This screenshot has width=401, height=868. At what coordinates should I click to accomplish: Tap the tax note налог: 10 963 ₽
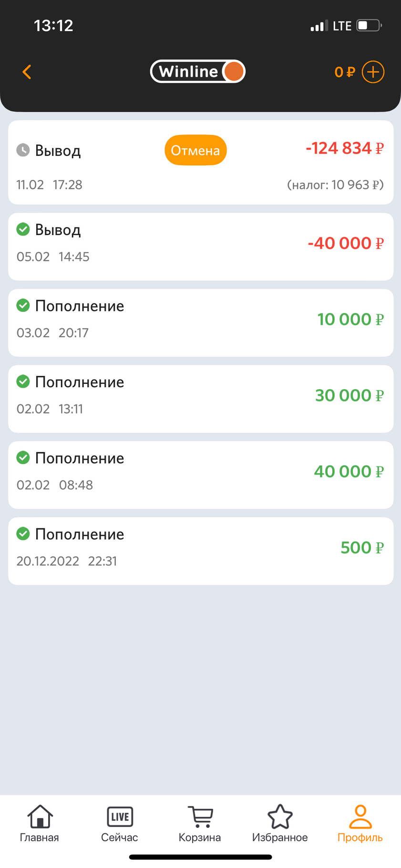click(335, 185)
